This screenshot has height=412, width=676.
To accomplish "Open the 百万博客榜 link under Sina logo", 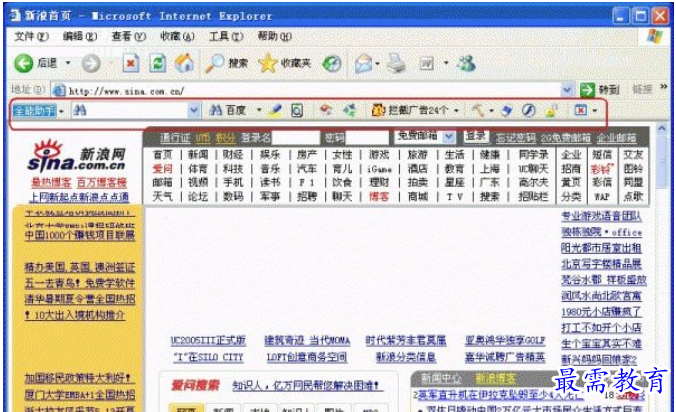I will (x=102, y=182).
